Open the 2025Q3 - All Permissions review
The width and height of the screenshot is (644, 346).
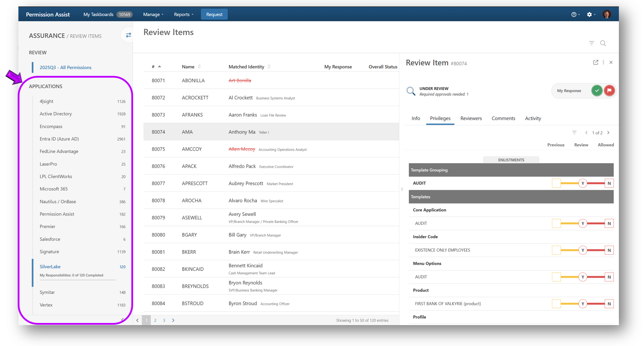pyautogui.click(x=65, y=67)
